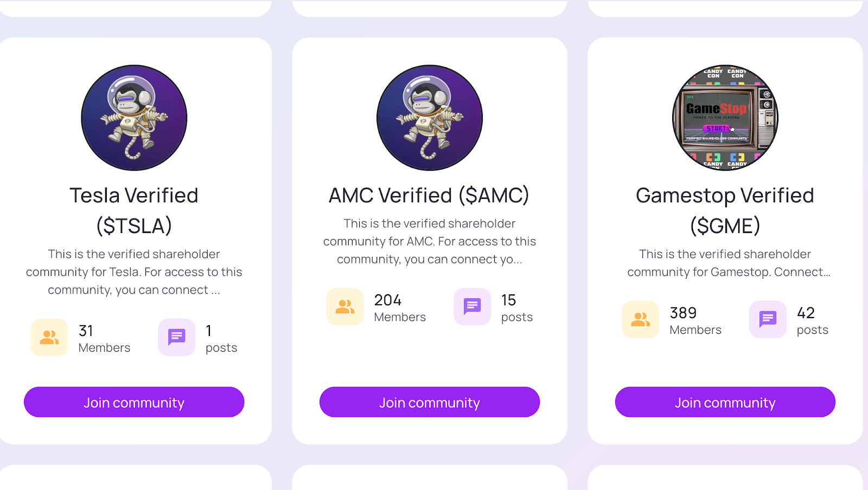The height and width of the screenshot is (490, 868).
Task: Open the Tesla Verified astronaut monkey avatar
Action: (134, 118)
